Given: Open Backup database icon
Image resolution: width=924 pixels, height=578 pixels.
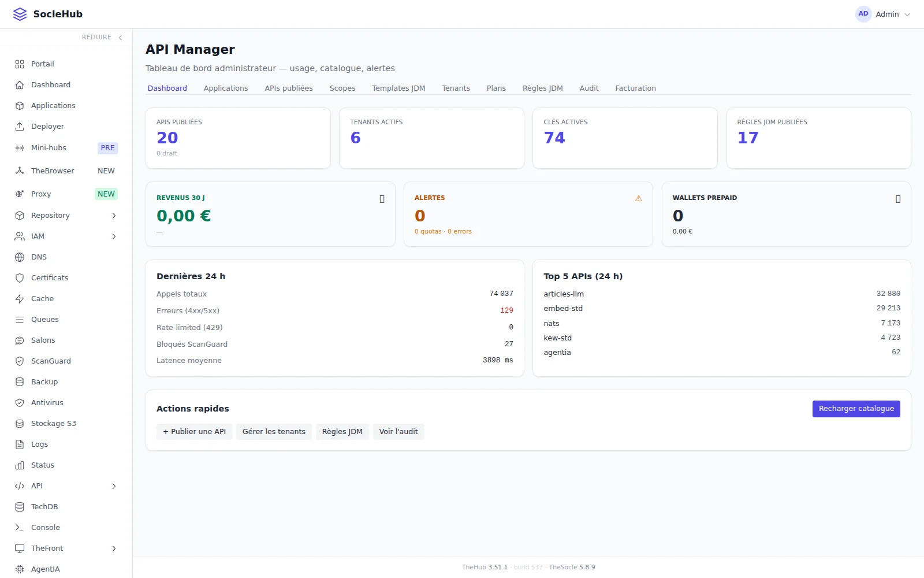Looking at the screenshot, I should coord(20,382).
